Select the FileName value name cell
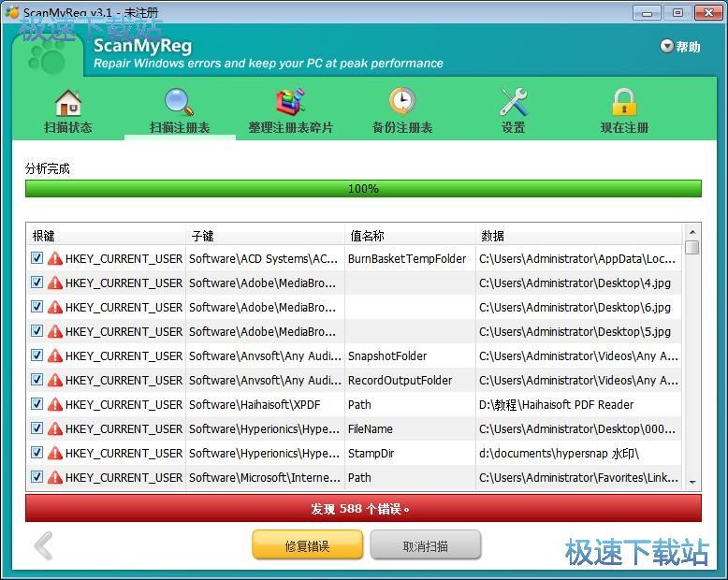The width and height of the screenshot is (728, 580). click(411, 428)
